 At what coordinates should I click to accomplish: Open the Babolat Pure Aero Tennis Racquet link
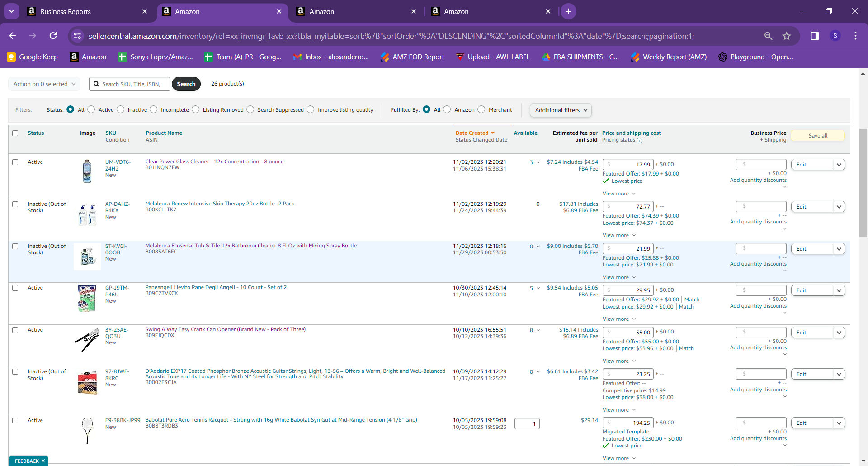281,420
